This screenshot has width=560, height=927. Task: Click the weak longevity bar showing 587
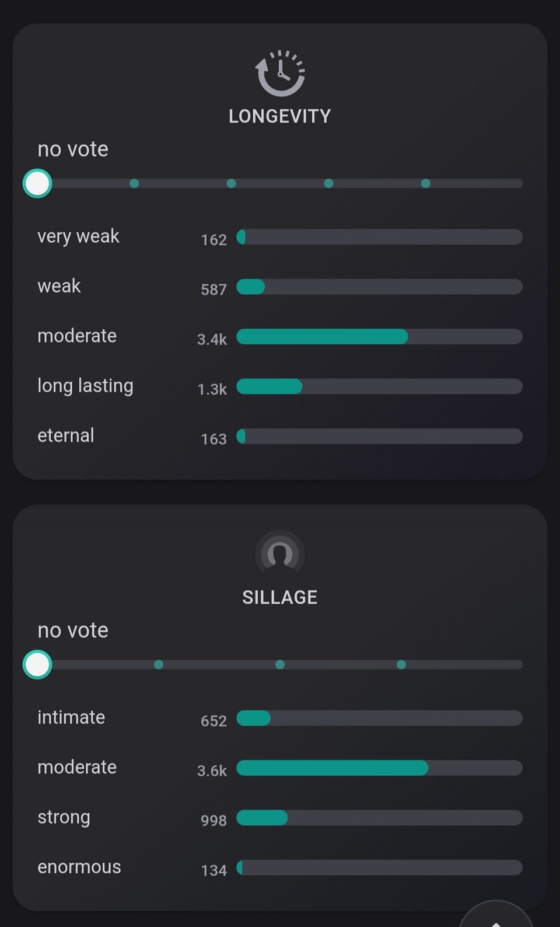point(379,287)
